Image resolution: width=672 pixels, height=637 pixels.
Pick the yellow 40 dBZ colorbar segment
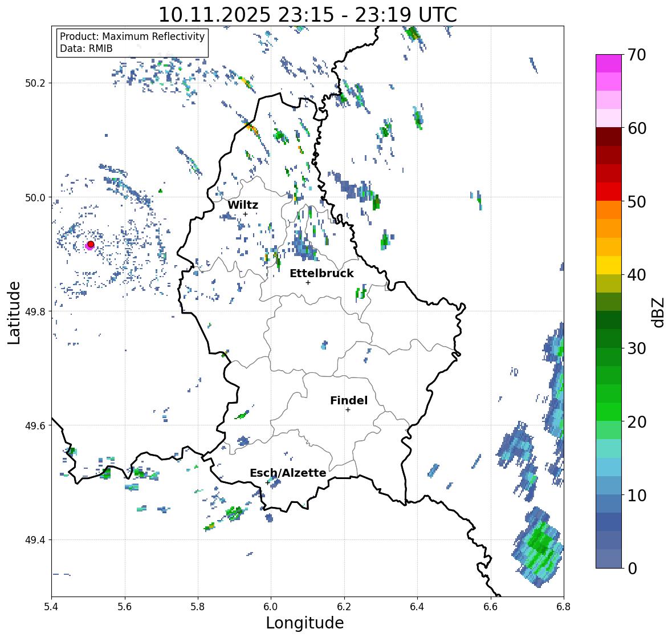pyautogui.click(x=609, y=265)
